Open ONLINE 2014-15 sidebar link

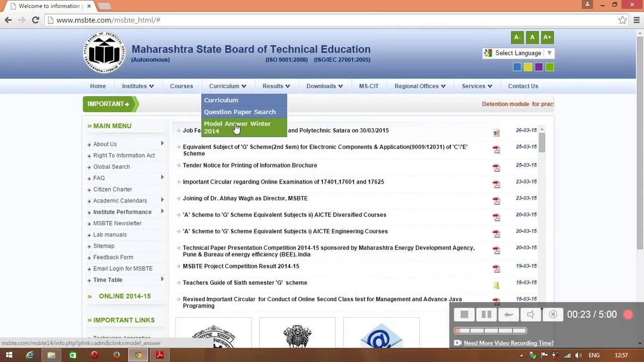(125, 296)
